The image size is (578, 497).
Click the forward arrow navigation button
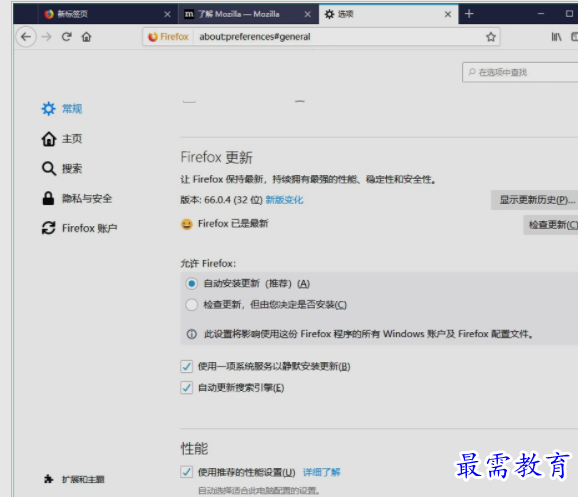pyautogui.click(x=47, y=37)
